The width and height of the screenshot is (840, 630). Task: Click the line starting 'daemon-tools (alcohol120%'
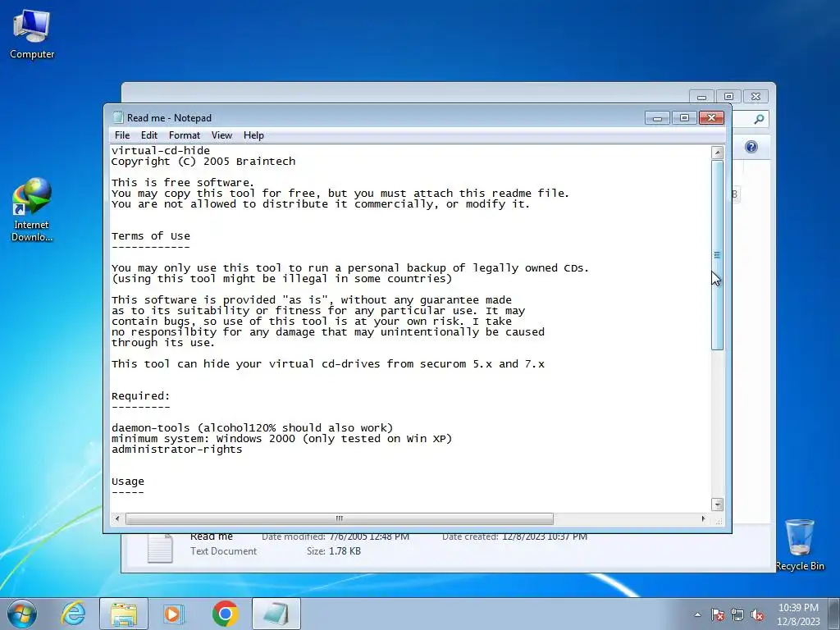253,428
